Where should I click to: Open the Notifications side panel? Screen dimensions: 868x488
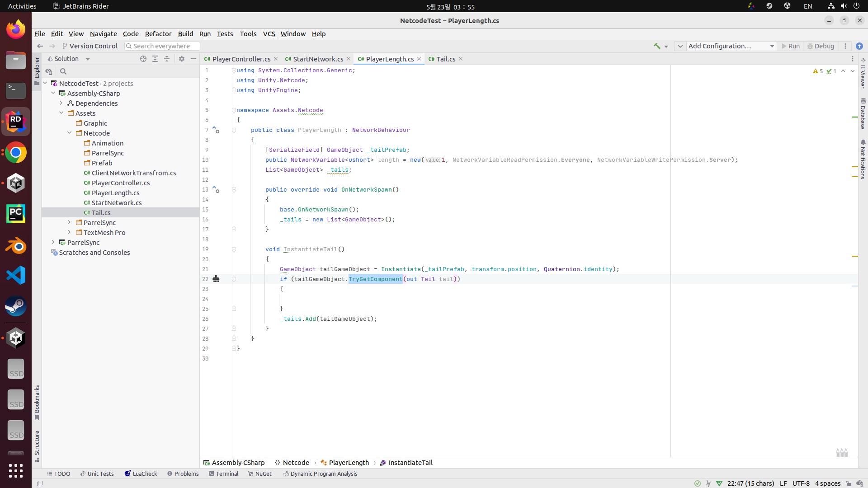point(863,159)
